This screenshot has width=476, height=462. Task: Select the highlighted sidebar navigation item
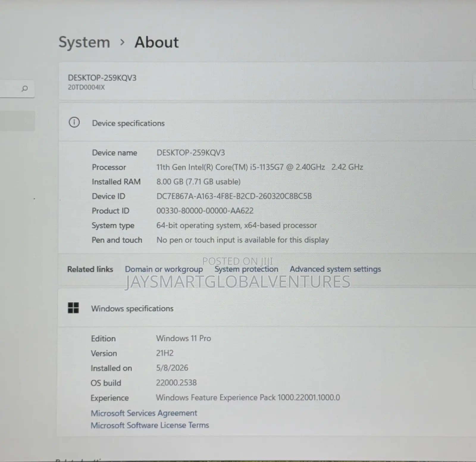coord(17,121)
